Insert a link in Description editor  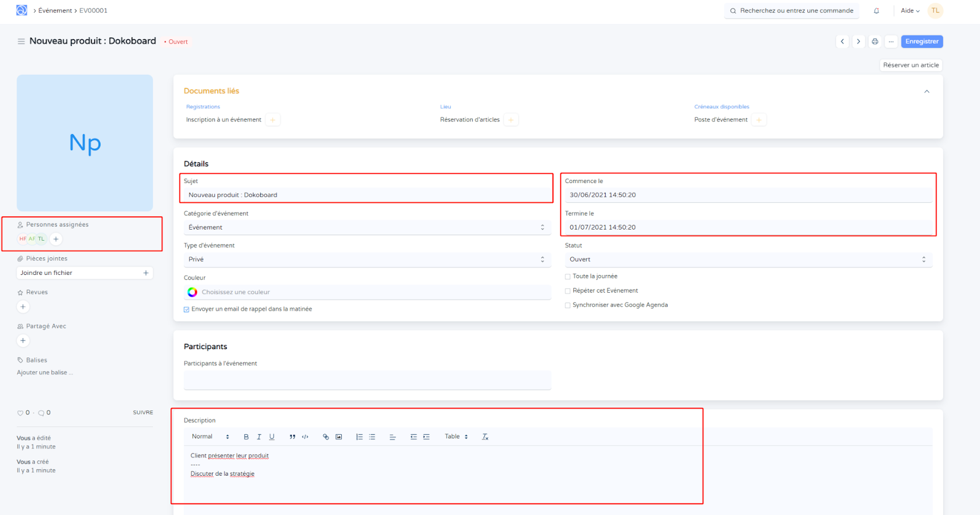[x=326, y=437]
